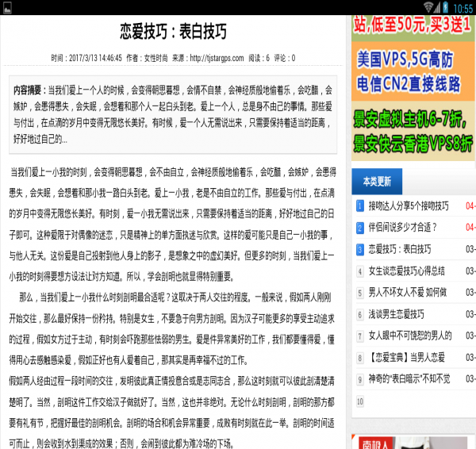The width and height of the screenshot is (476, 449).
Task: Select the 本类更新 tab
Action: pyautogui.click(x=377, y=182)
